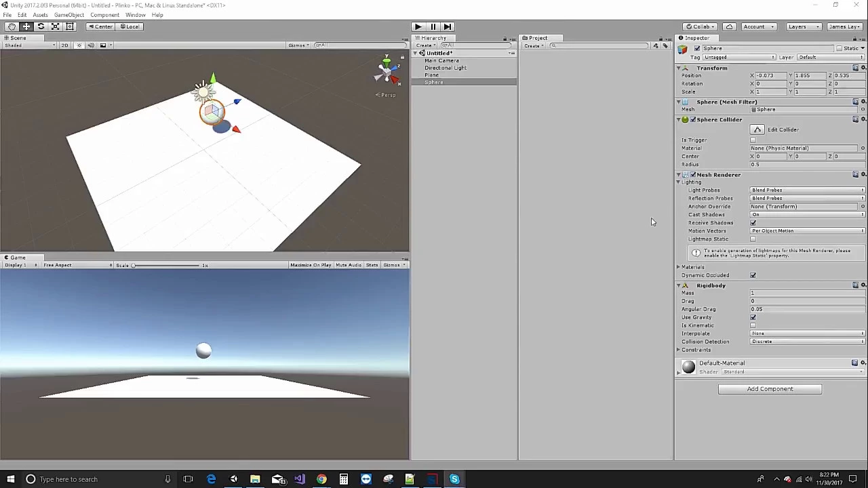The width and height of the screenshot is (868, 488).
Task: Open the File menu
Action: 7,15
